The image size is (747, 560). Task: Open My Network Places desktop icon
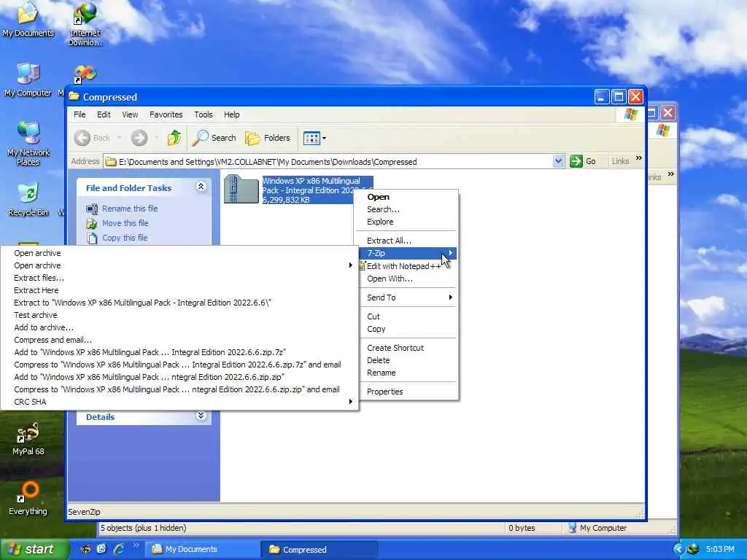tap(28, 144)
